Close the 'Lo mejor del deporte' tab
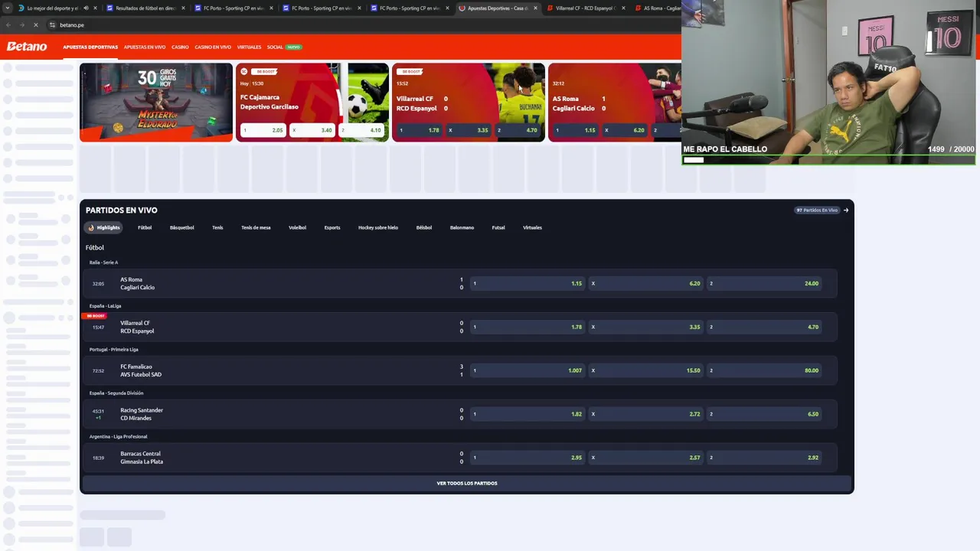 click(95, 8)
